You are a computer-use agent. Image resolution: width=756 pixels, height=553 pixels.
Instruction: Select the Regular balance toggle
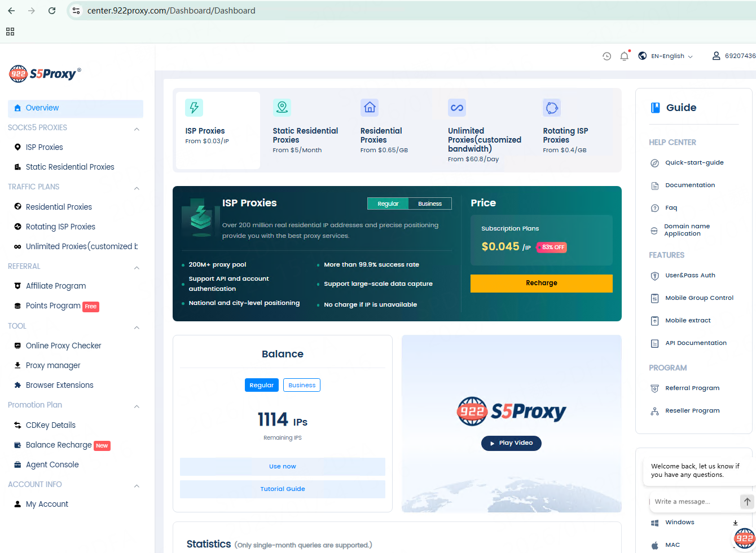click(x=261, y=384)
